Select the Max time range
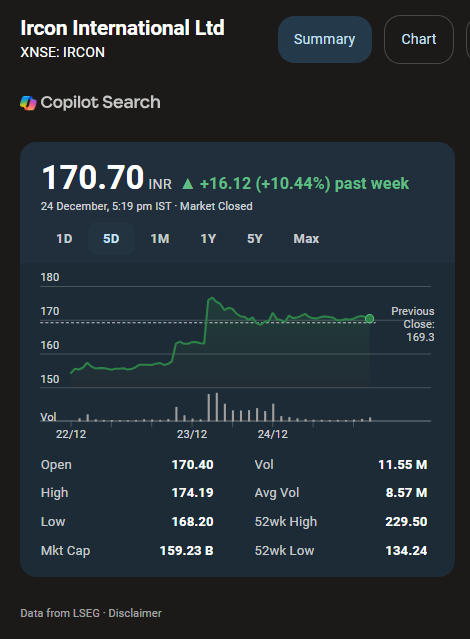470x639 pixels. pyautogui.click(x=306, y=238)
